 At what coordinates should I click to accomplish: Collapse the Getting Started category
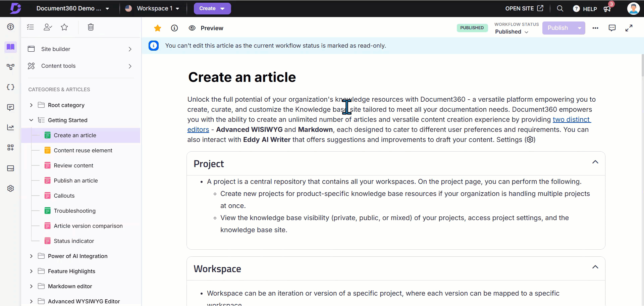point(31,120)
